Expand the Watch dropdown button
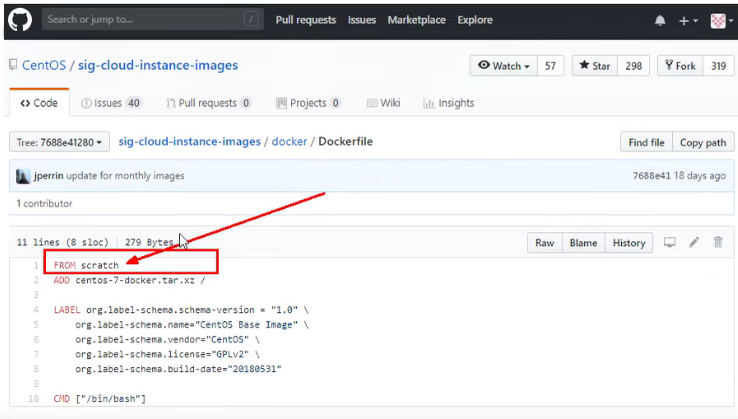738x419 pixels. 504,66
